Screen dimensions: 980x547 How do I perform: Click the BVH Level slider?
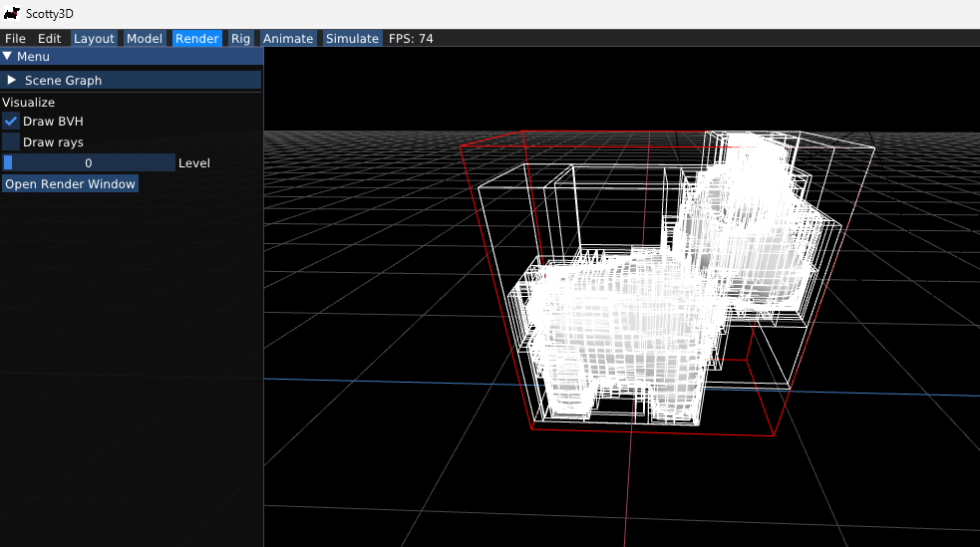coord(89,162)
